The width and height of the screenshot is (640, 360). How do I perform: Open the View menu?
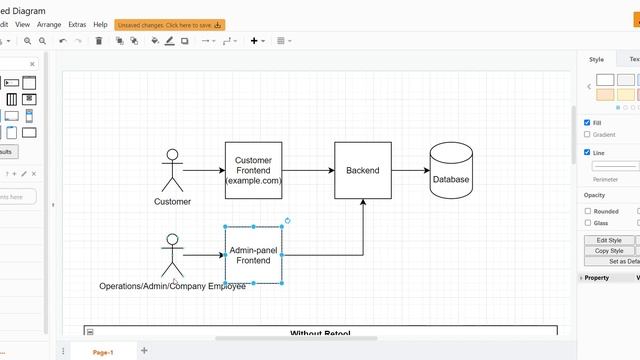(x=22, y=24)
